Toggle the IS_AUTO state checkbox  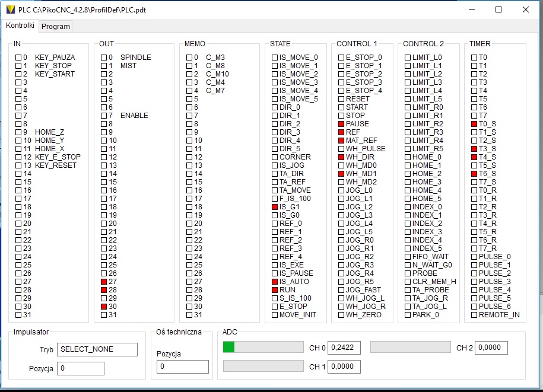(275, 282)
